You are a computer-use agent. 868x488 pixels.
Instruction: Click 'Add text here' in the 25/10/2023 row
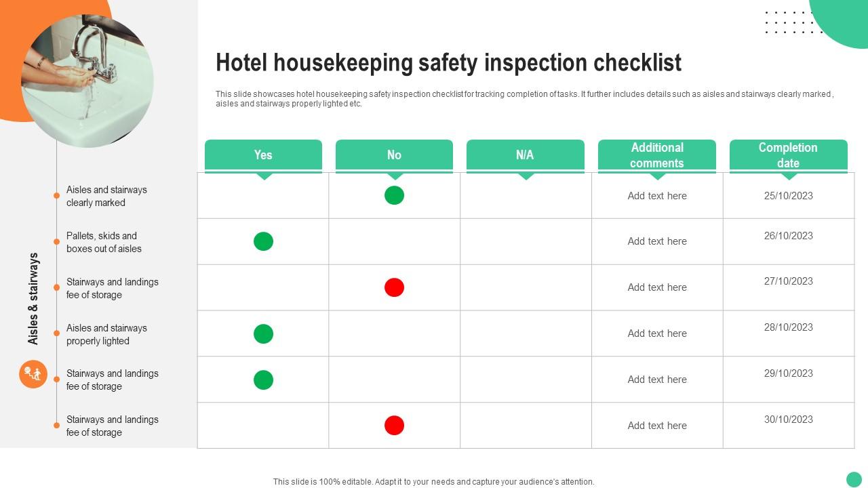[656, 196]
